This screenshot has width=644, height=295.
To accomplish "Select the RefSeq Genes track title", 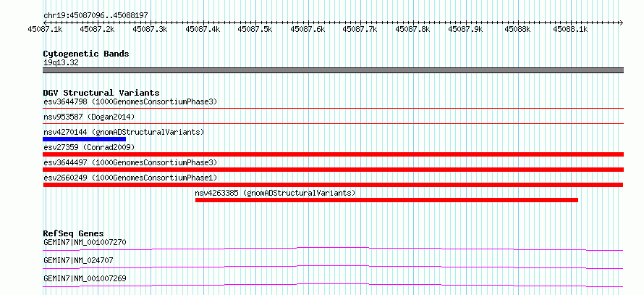I will pos(74,233).
